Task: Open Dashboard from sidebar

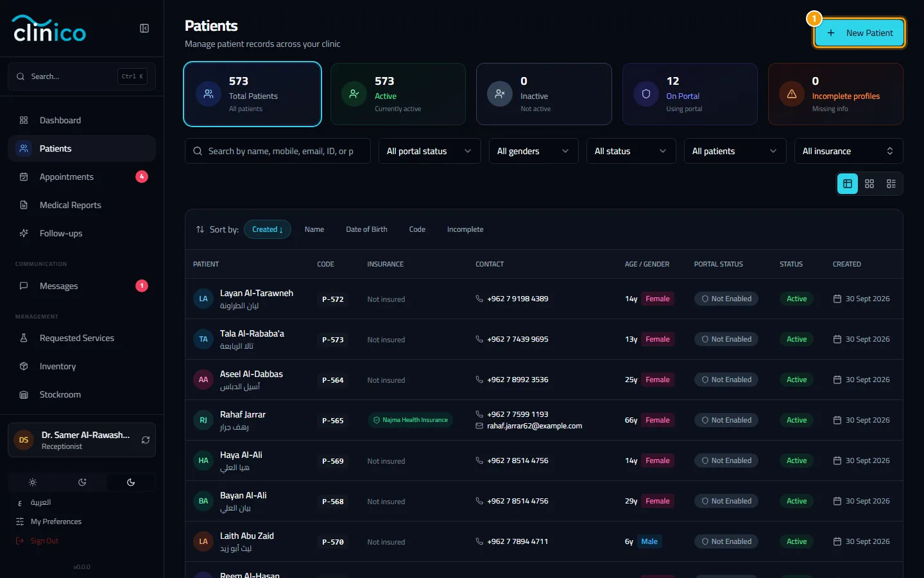Action: 81,120
